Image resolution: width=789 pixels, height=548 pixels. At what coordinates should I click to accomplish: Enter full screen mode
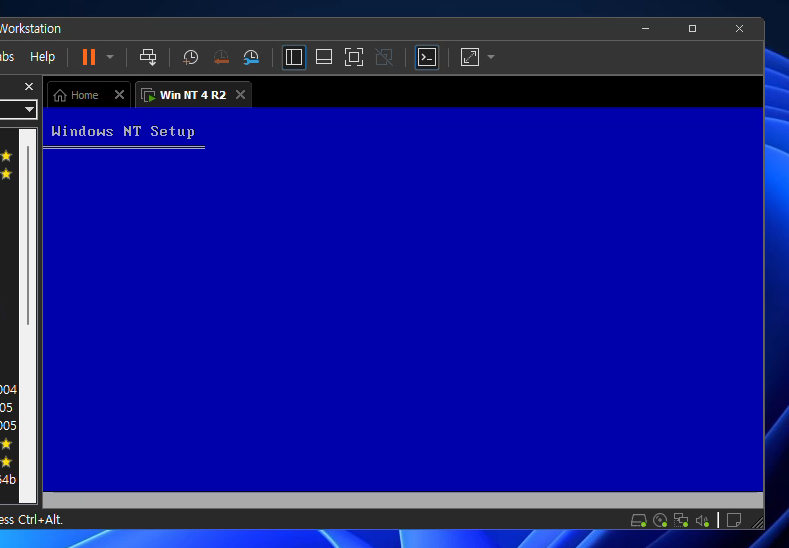pos(354,57)
